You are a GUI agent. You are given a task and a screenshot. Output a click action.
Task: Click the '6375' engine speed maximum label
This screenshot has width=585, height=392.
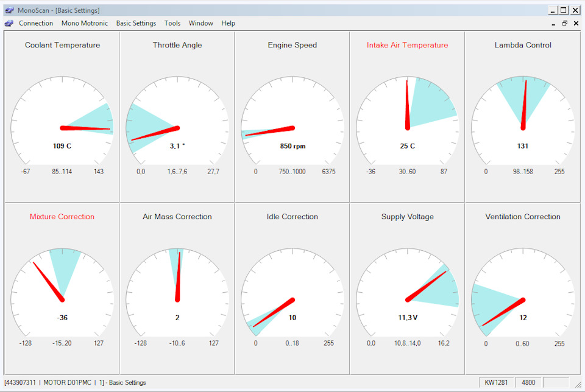point(328,172)
